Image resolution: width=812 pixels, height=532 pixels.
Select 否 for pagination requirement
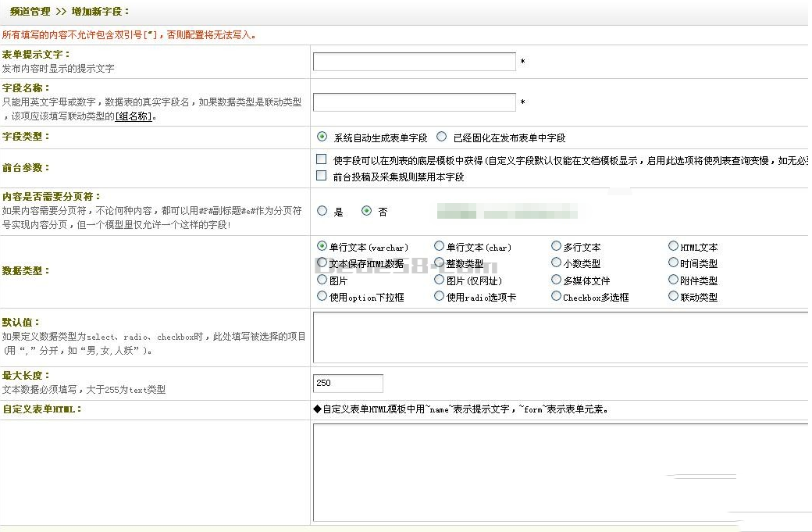click(366, 211)
